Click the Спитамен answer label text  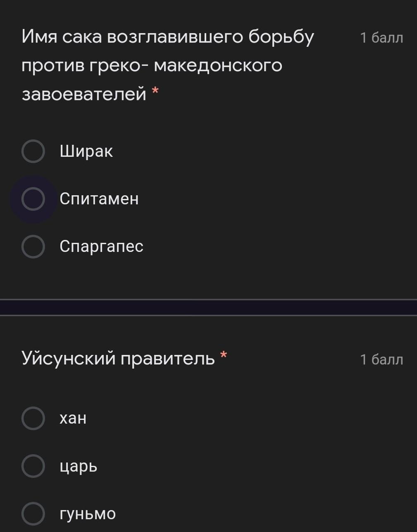pyautogui.click(x=99, y=199)
